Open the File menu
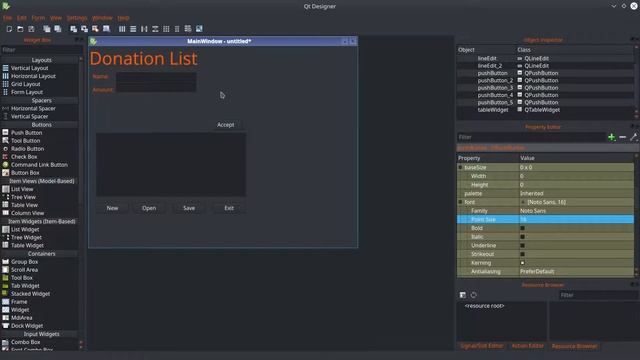This screenshot has height=360, width=640. [x=7, y=18]
